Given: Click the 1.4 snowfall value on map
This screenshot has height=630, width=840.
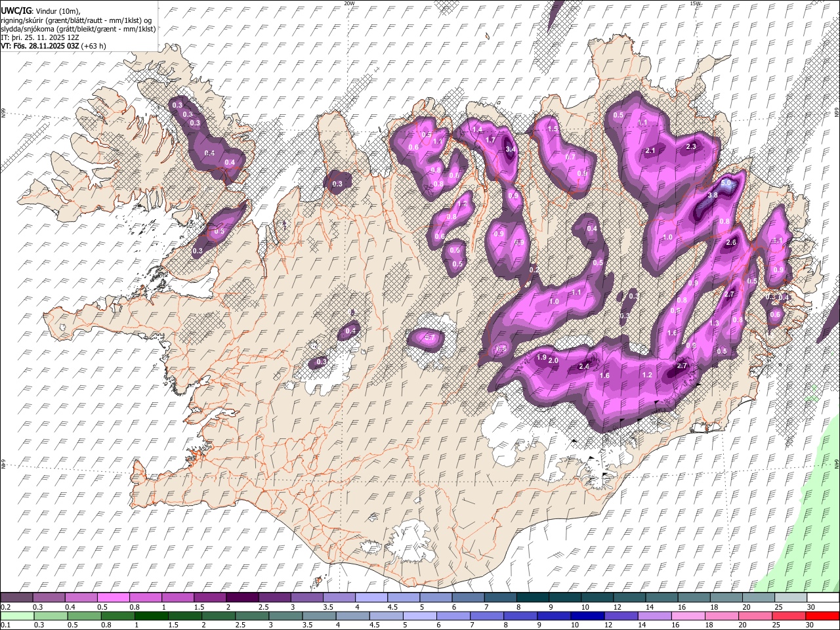Looking at the screenshot, I should (x=477, y=130).
